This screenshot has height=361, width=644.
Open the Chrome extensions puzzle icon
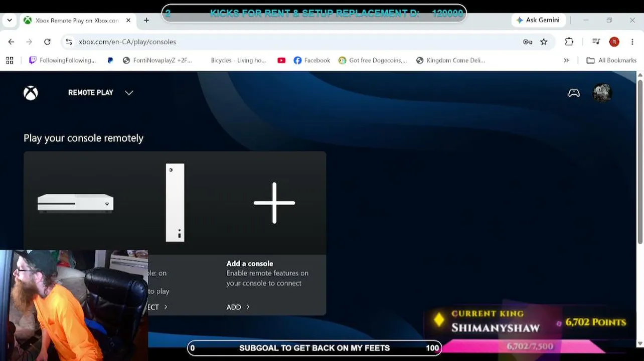569,42
